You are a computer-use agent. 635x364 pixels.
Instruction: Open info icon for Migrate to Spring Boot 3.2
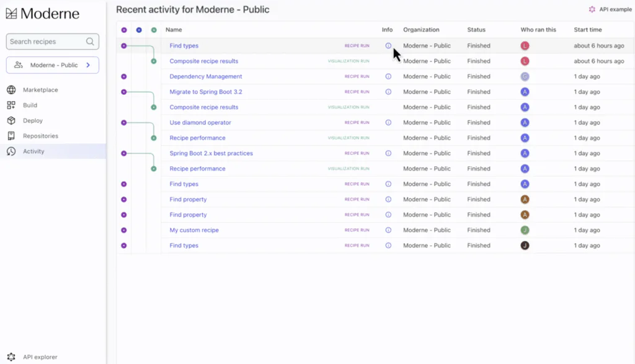click(388, 92)
